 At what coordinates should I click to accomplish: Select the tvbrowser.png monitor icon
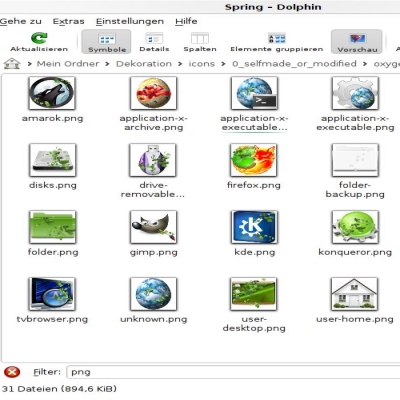(x=52, y=294)
